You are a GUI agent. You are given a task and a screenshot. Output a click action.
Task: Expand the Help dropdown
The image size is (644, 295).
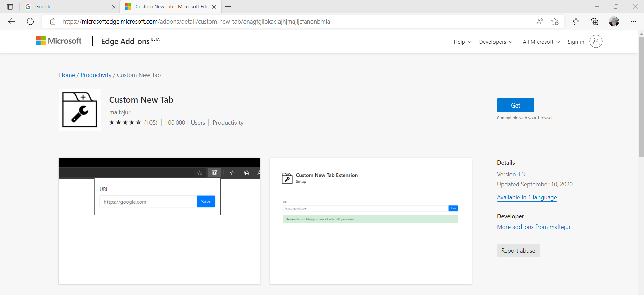pos(463,42)
